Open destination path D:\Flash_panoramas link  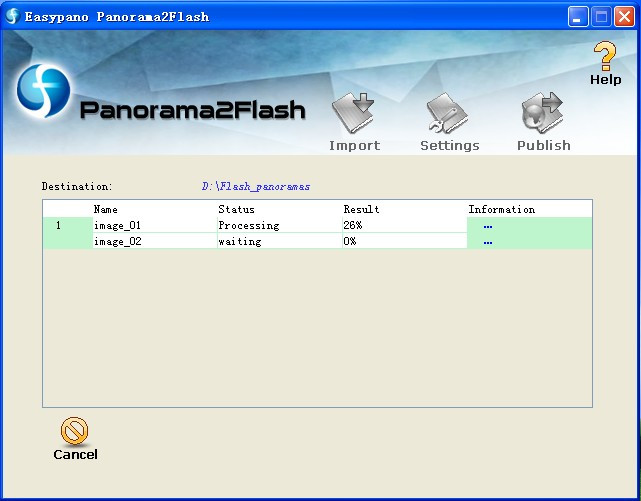click(256, 187)
